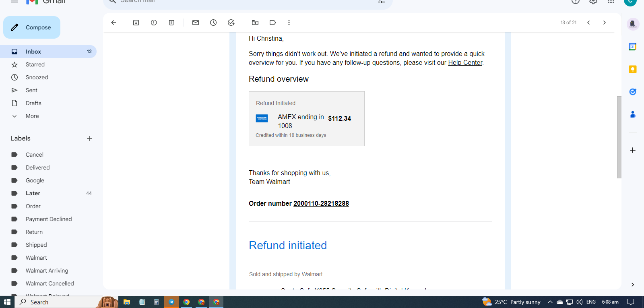Go to the newer email arrow

pos(588,23)
